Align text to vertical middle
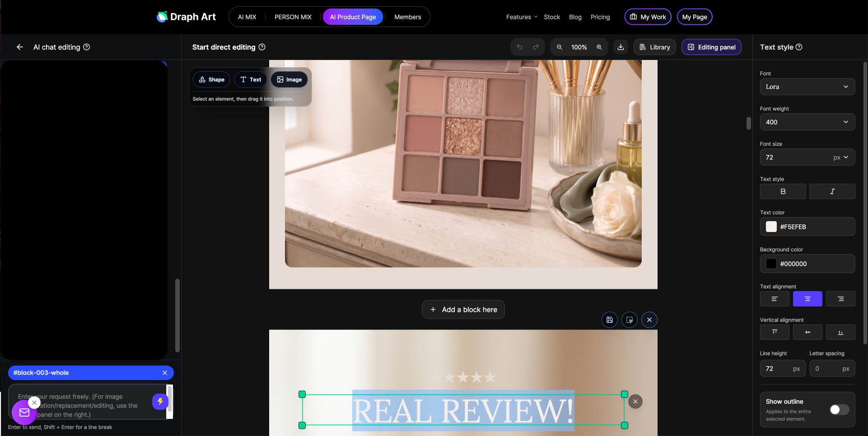 807,332
